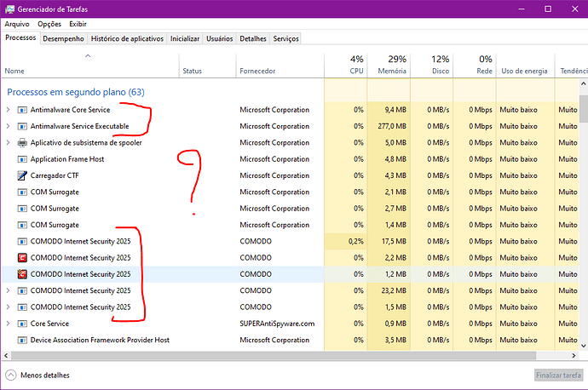Click the Menos detalhes chevron icon
The image size is (588, 390).
point(11,375)
